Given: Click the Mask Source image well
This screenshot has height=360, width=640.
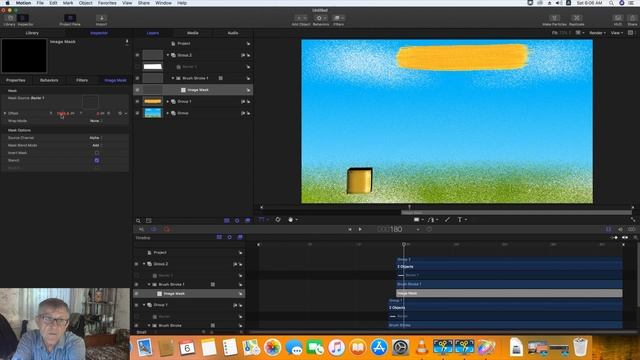Looking at the screenshot, I should pyautogui.click(x=90, y=102).
